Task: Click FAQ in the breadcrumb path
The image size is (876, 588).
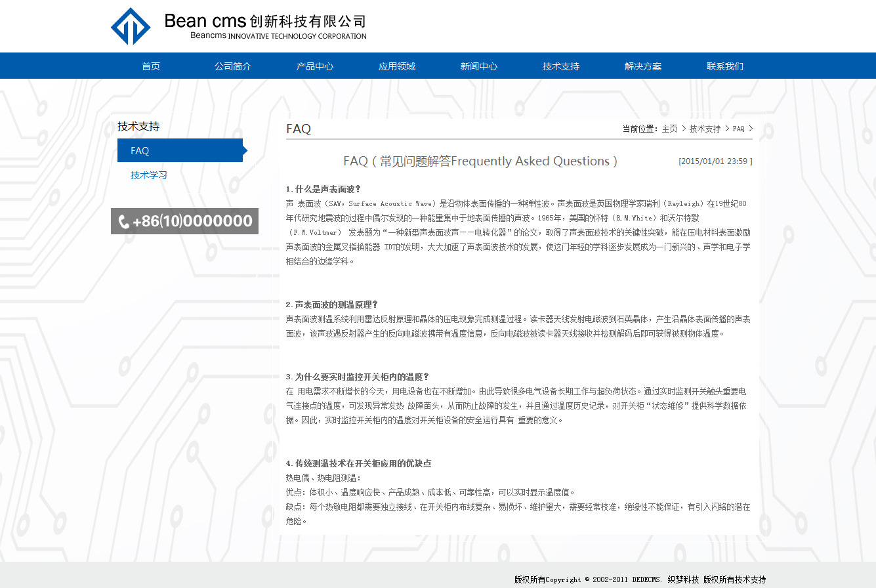Action: 738,129
